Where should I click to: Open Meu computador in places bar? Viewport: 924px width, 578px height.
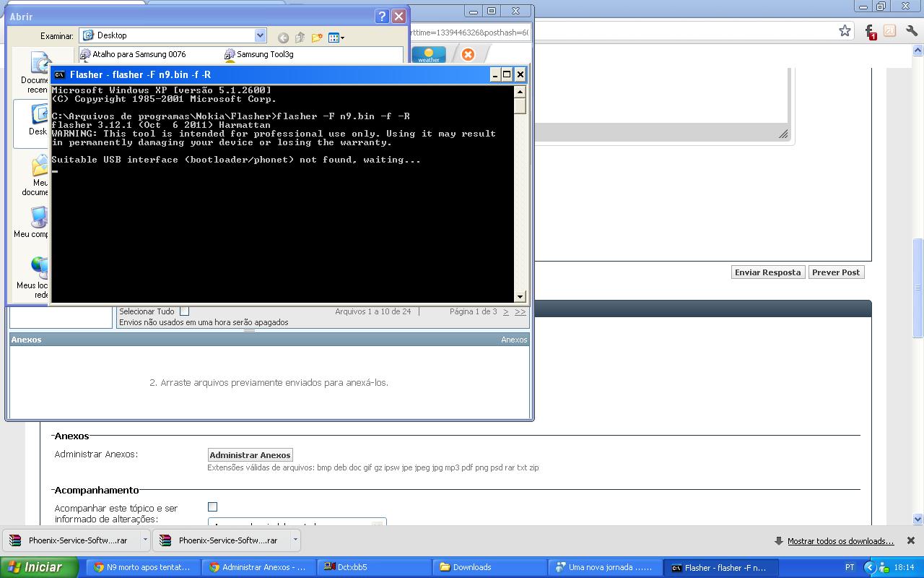(32, 223)
